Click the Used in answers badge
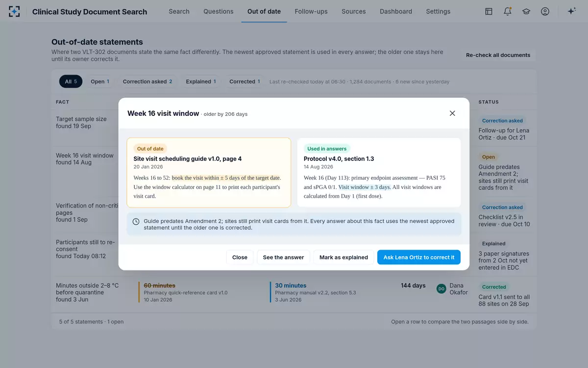Screen dimensions: 588x368 click(x=327, y=149)
